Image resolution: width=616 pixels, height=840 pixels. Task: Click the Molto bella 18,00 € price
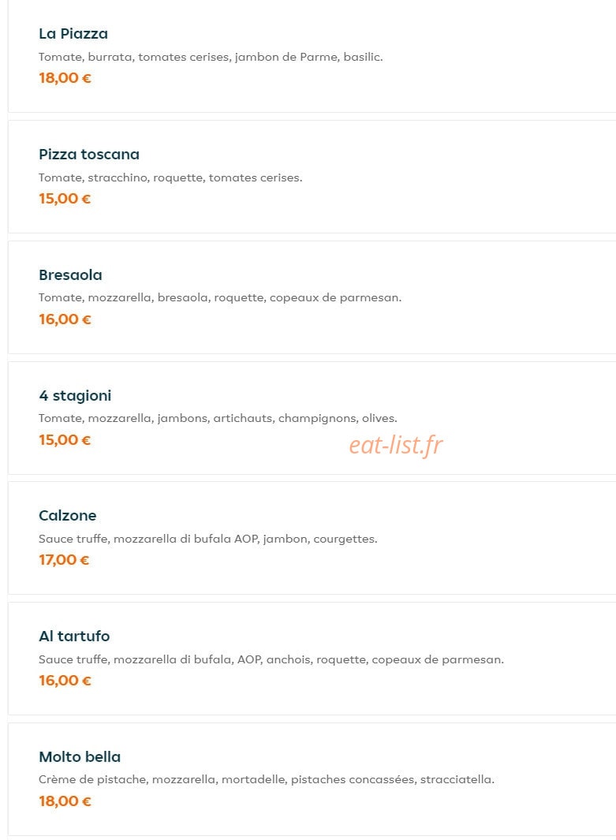click(x=65, y=801)
